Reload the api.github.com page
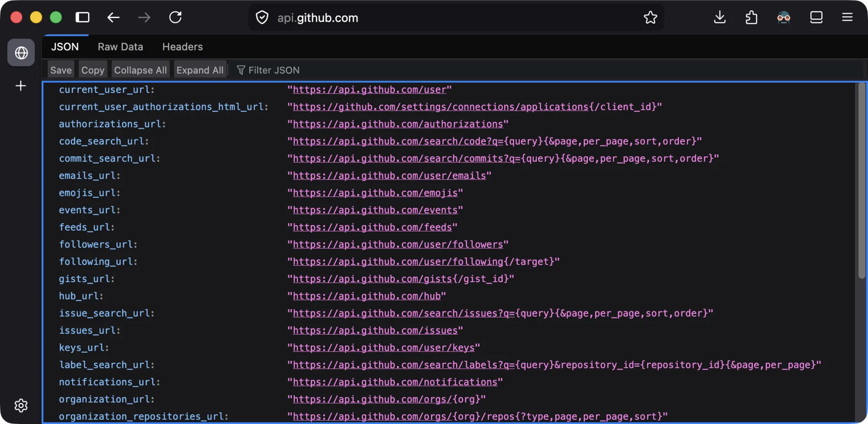Image resolution: width=868 pixels, height=424 pixels. 176,17
